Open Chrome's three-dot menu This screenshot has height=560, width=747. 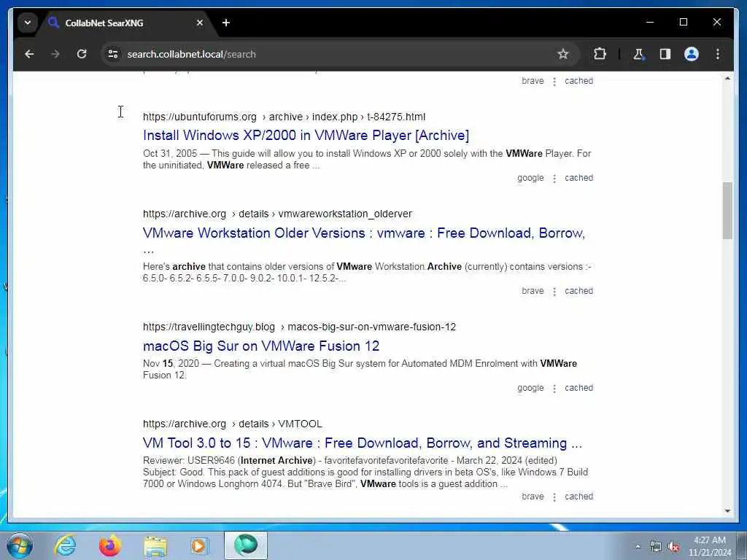coord(718,54)
